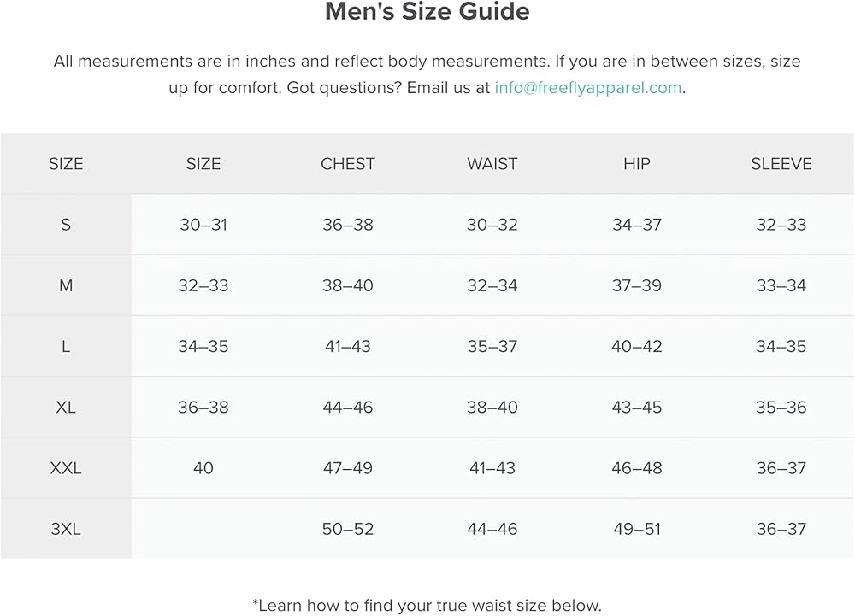
Task: Select the 32–33 sleeve cell for size S
Action: (x=781, y=225)
